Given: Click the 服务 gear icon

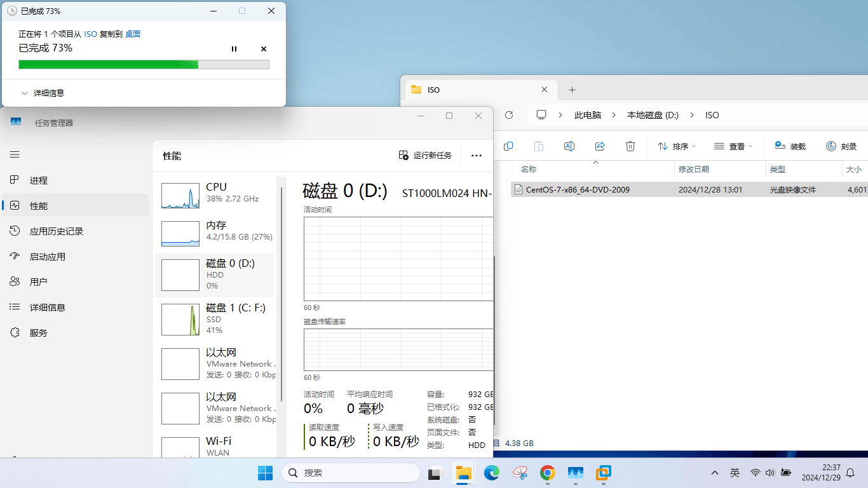Looking at the screenshot, I should (15, 333).
